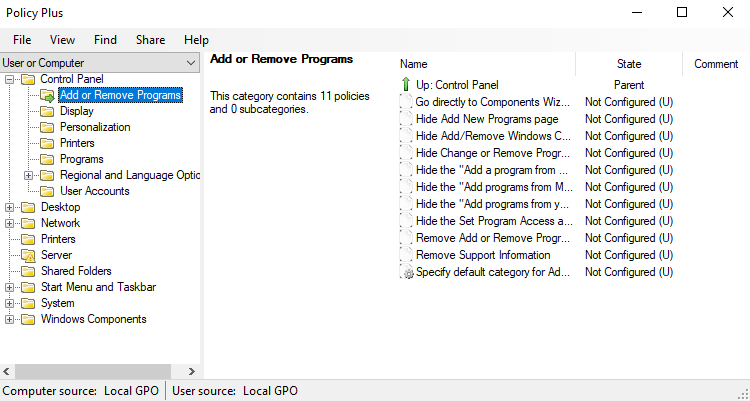
Task: Click the tree scrollbar right arrow
Action: click(x=192, y=371)
